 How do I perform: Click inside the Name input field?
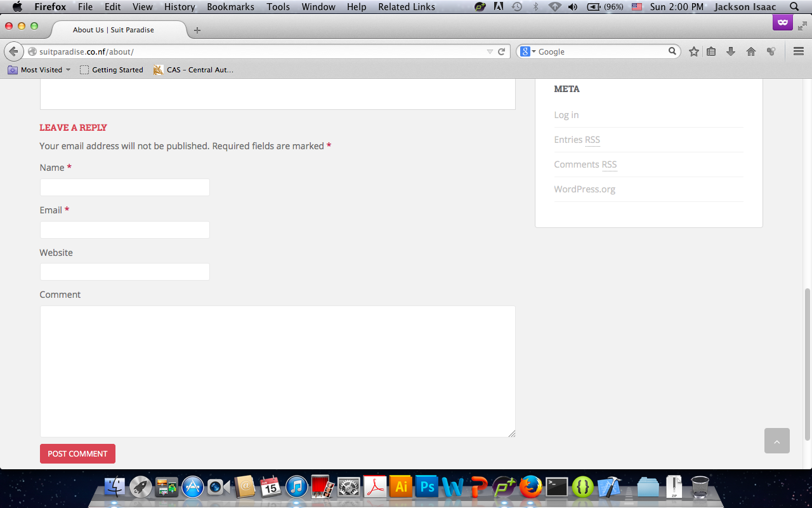click(124, 187)
